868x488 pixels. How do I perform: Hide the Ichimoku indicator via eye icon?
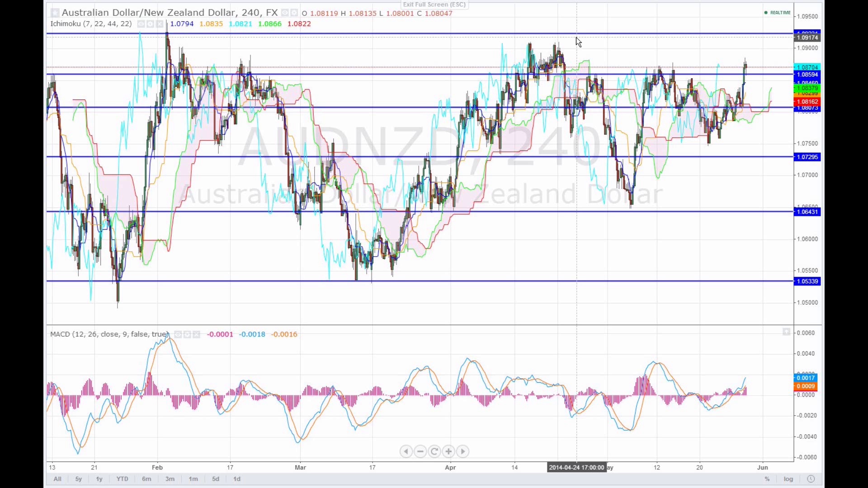[x=141, y=24]
